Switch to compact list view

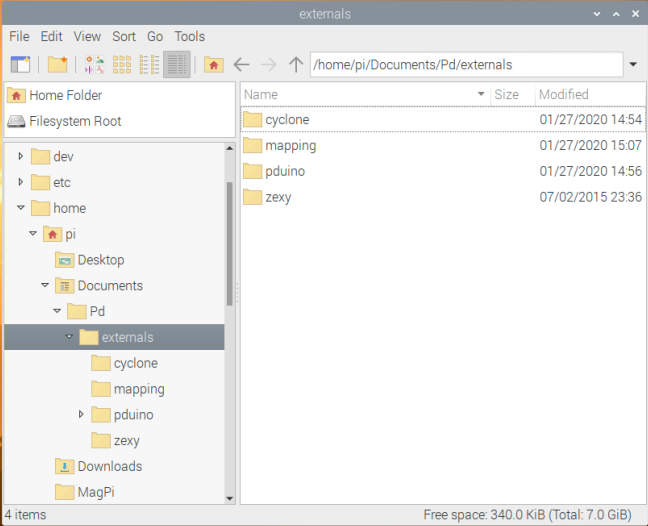pos(150,64)
